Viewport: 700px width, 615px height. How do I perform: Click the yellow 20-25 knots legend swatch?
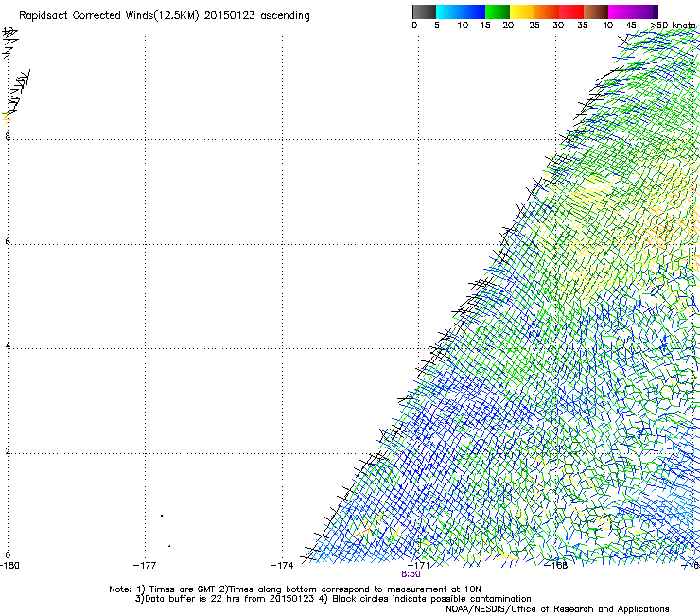522,11
